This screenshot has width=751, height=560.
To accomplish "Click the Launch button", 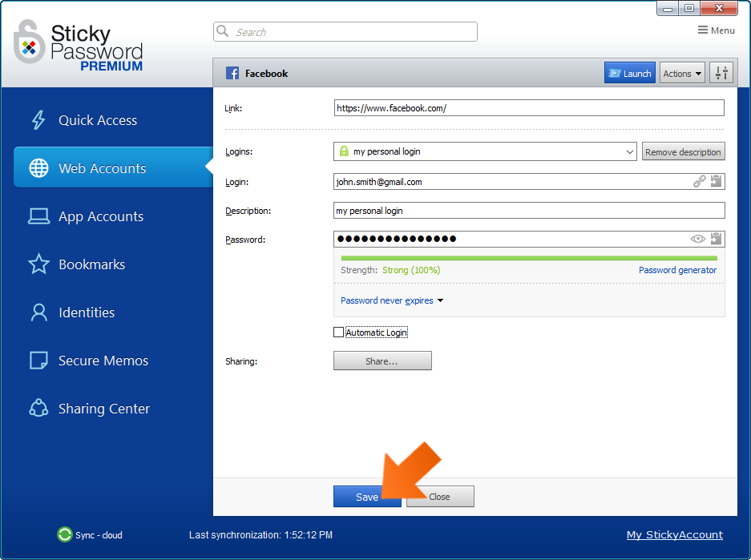I will click(x=630, y=73).
